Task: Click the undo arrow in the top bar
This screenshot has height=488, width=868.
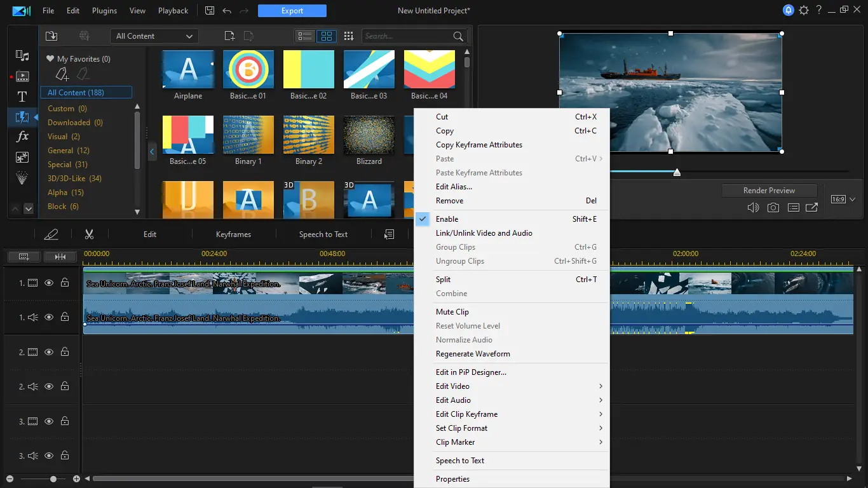Action: [227, 11]
